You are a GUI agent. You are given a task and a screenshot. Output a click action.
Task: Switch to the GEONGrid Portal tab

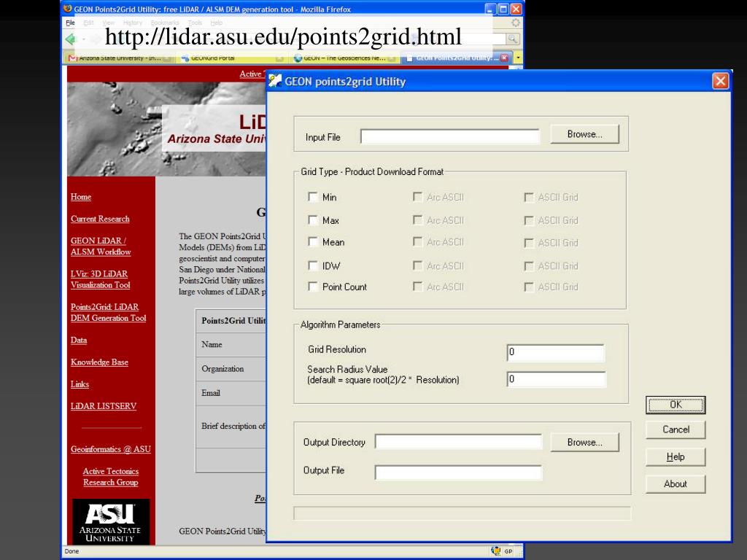point(232,58)
